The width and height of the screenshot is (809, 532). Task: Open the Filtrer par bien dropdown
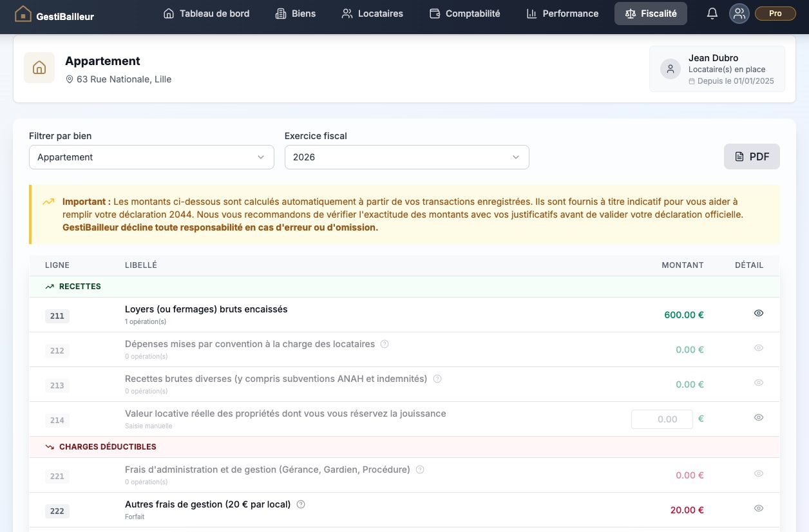pyautogui.click(x=151, y=157)
